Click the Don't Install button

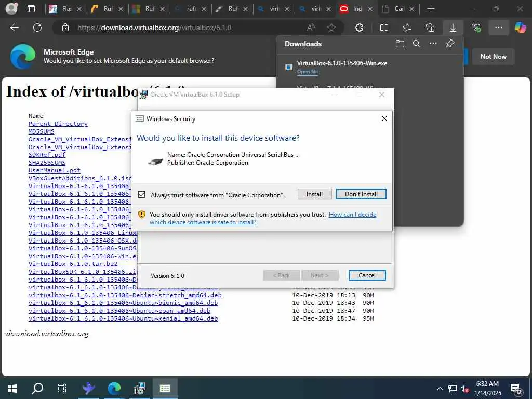pos(361,194)
